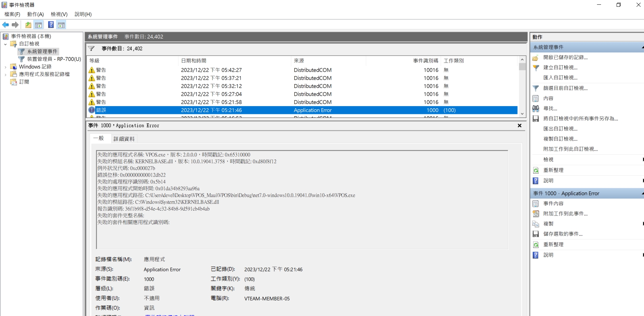Close the event preview pane
The image size is (644, 316).
click(x=520, y=125)
